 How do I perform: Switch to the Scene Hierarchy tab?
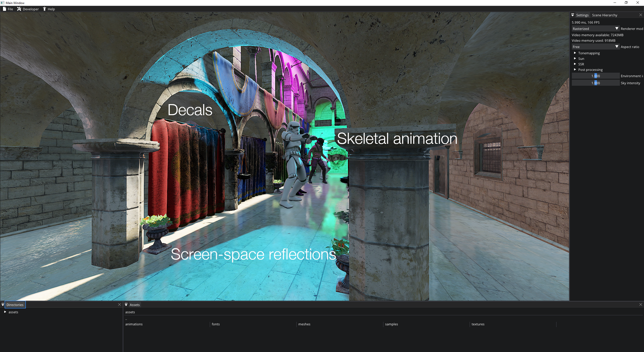point(605,15)
